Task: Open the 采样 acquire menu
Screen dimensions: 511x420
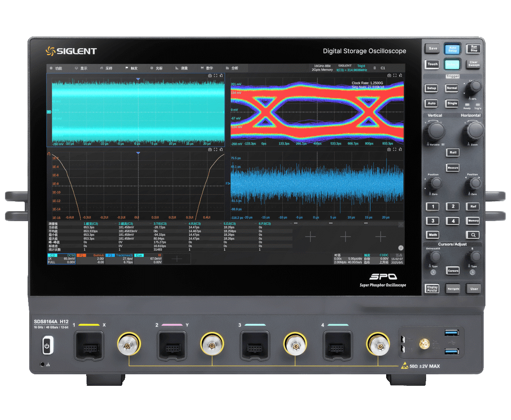Action: point(106,68)
